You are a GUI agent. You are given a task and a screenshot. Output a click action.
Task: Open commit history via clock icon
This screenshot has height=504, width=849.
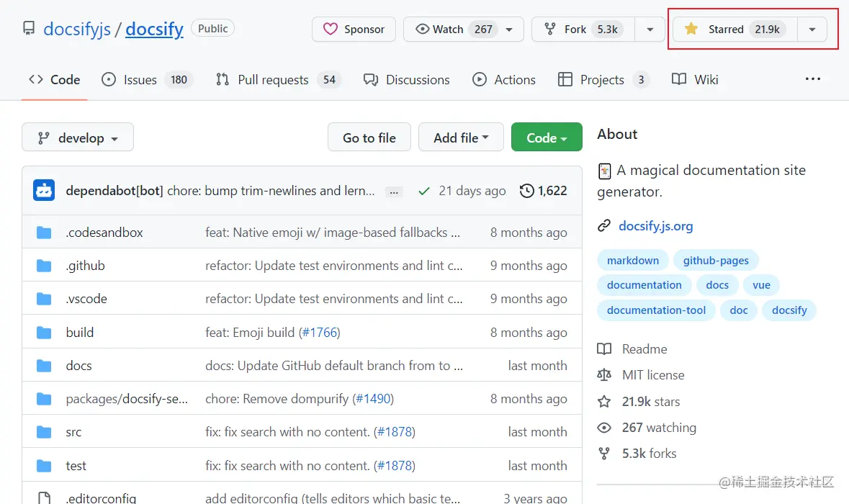pyautogui.click(x=526, y=191)
